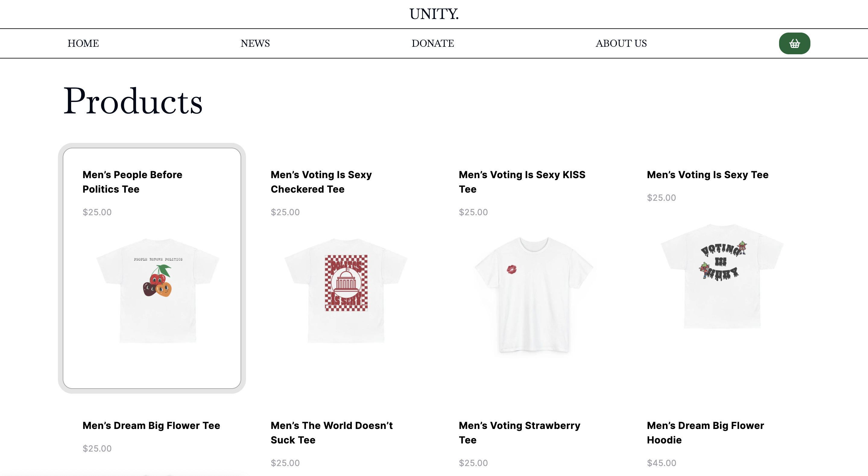The image size is (868, 476).
Task: Open the DONATE page
Action: [x=433, y=43]
